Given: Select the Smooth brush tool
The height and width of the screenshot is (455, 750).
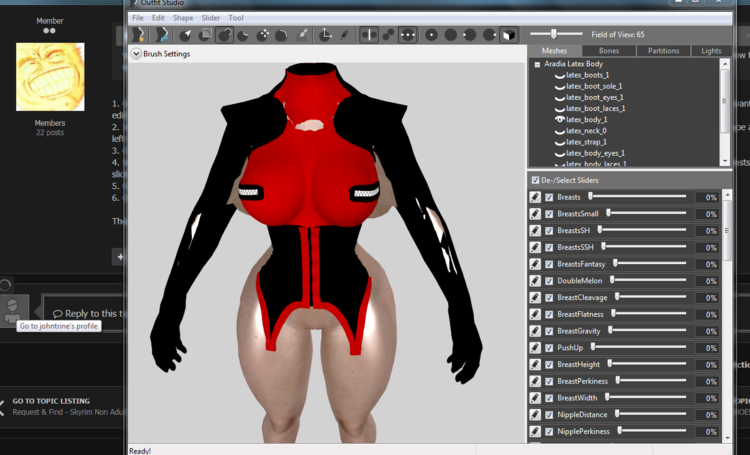Looking at the screenshot, I should pos(282,35).
